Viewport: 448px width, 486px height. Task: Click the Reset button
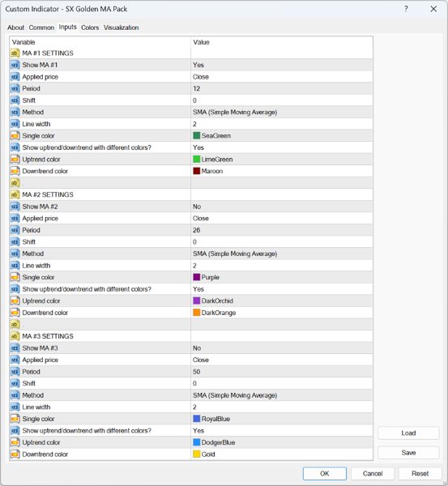tap(420, 474)
